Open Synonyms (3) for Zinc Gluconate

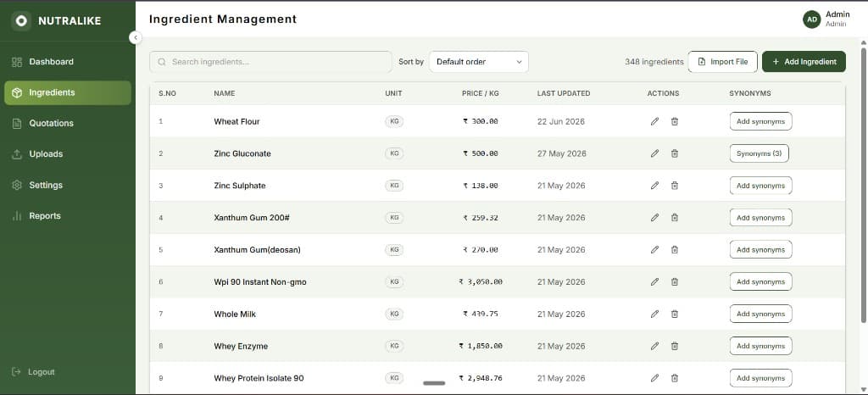[x=759, y=153]
